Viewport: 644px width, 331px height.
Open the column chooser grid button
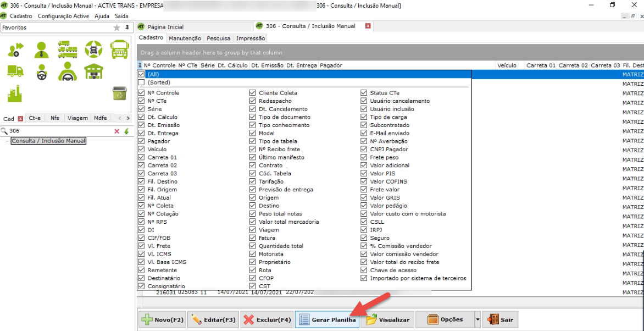pyautogui.click(x=140, y=65)
